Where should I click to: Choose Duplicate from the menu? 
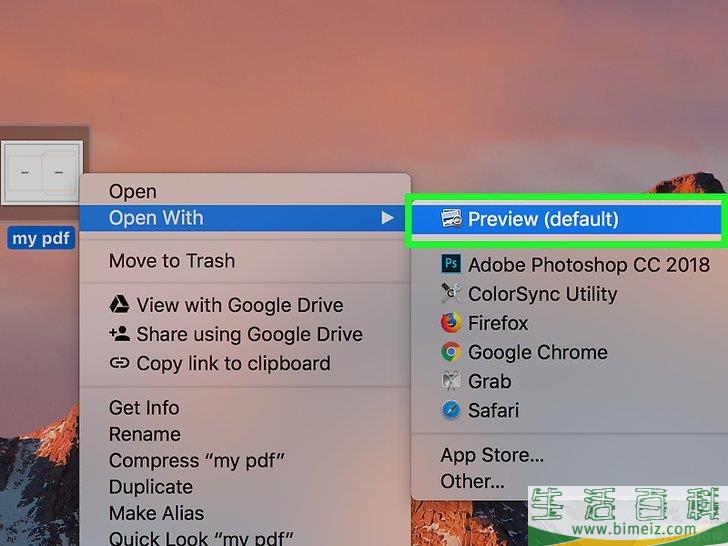[245, 487]
